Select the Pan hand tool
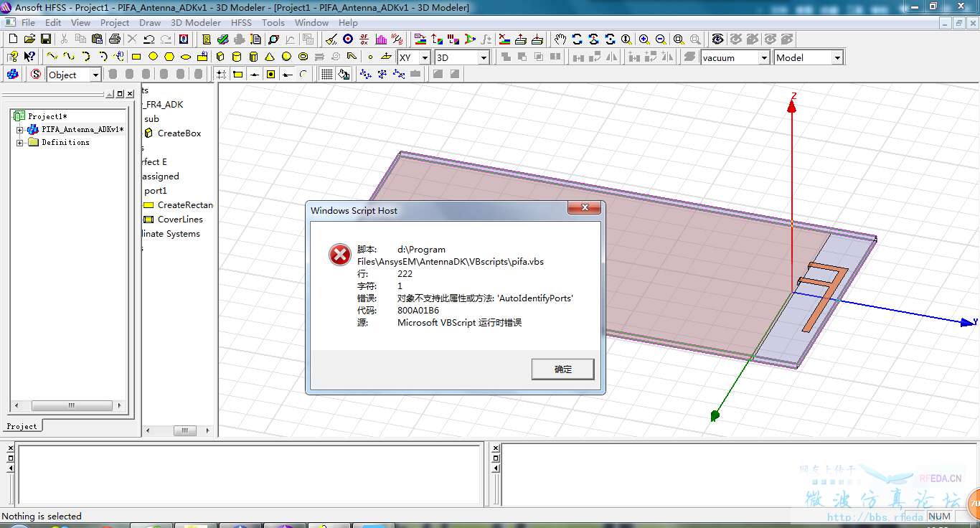980x528 pixels. point(560,39)
